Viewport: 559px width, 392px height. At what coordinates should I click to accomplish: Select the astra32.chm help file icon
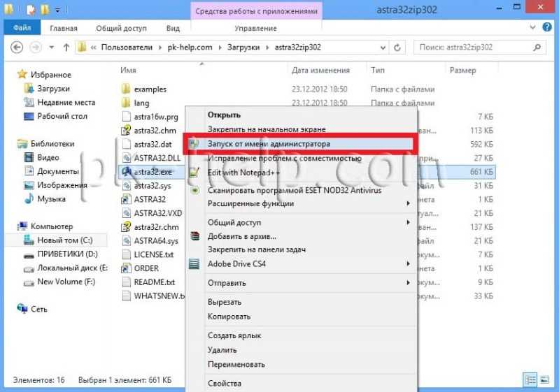pos(126,130)
